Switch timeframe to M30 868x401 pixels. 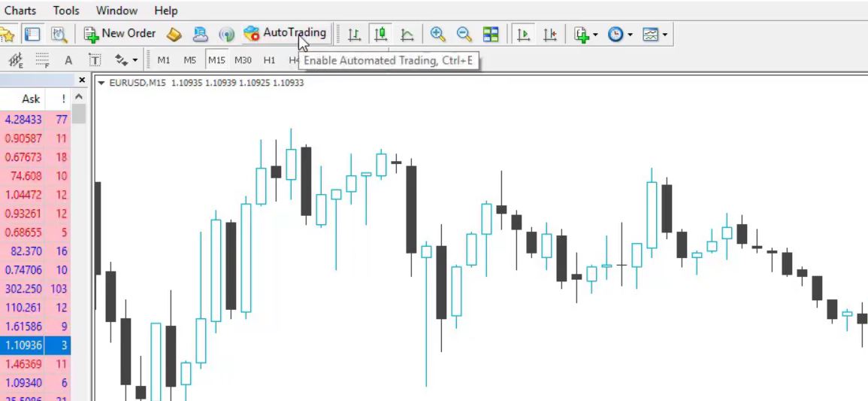coord(243,60)
